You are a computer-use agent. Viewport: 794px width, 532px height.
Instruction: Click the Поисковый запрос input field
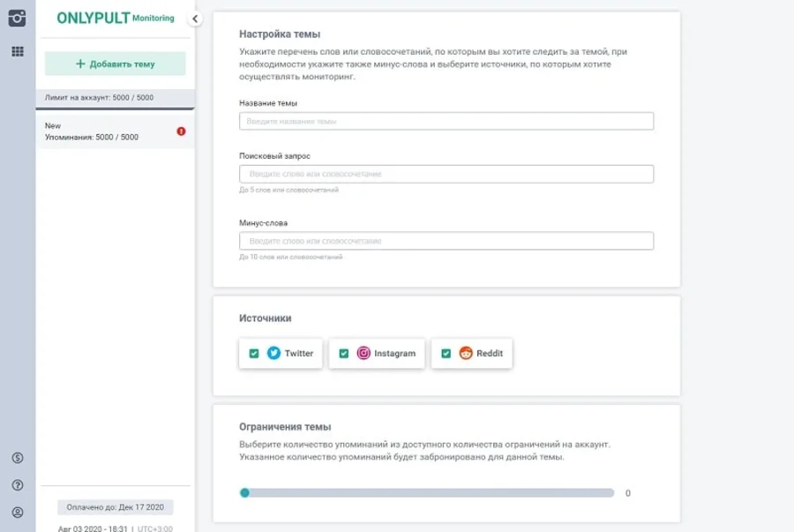[x=446, y=174]
